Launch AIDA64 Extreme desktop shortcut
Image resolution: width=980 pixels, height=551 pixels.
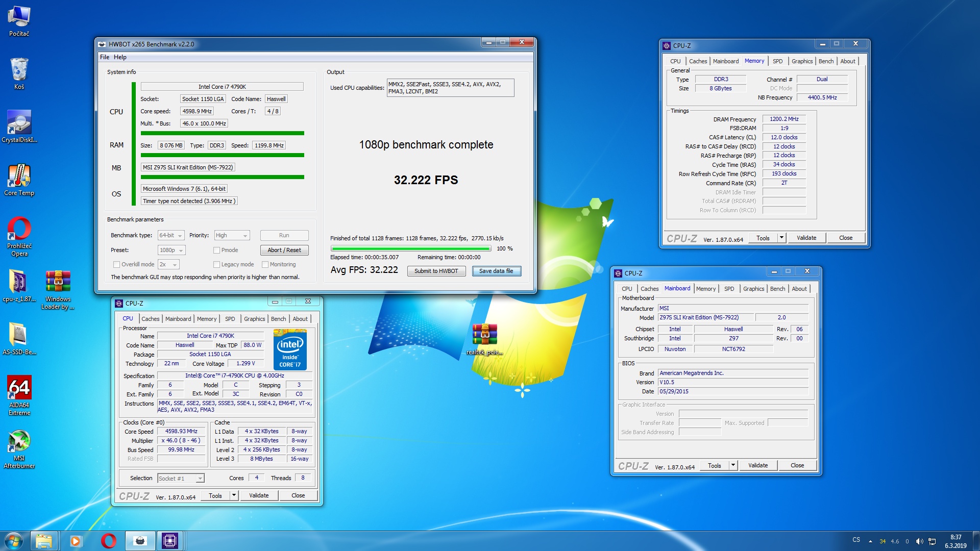19,396
